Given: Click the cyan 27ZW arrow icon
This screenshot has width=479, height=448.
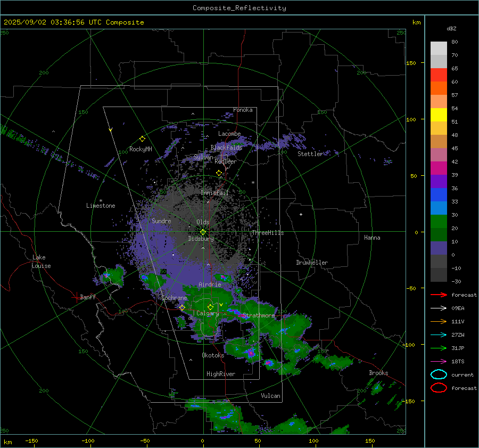Looking at the screenshot, I should 439,335.
